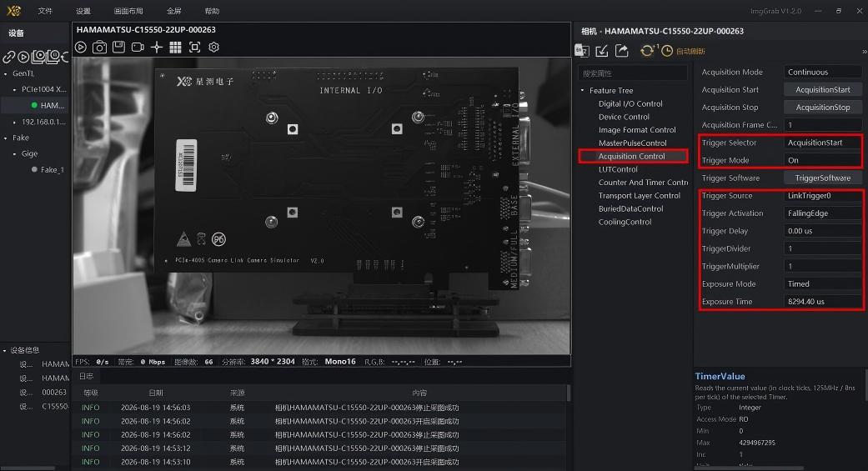Collapse the Gige tree node

click(14, 154)
